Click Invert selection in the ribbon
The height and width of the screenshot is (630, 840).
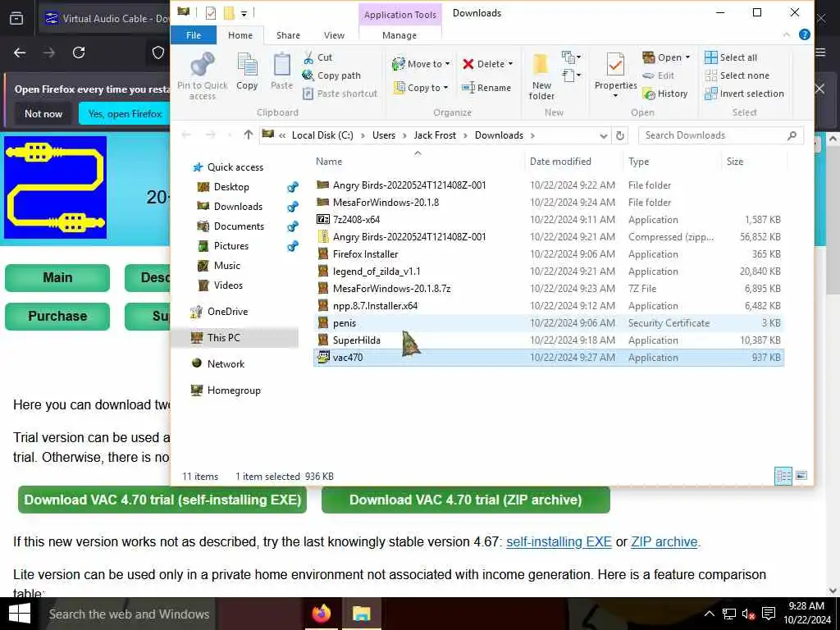745,94
